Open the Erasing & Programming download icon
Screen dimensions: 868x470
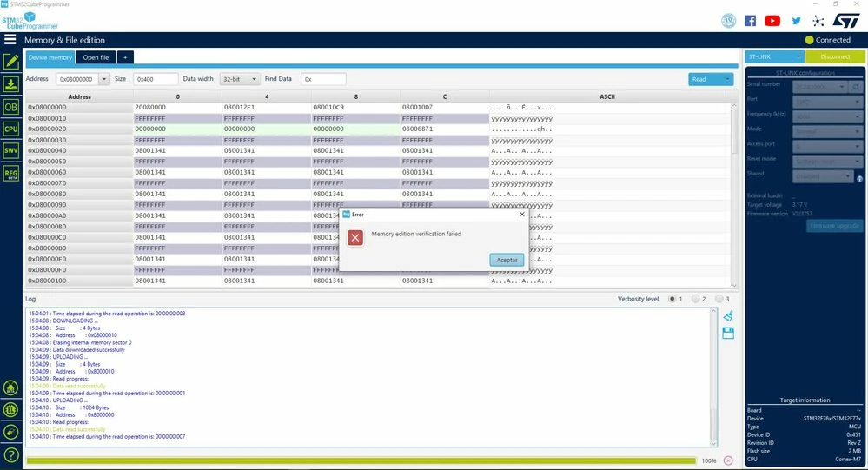[x=11, y=84]
